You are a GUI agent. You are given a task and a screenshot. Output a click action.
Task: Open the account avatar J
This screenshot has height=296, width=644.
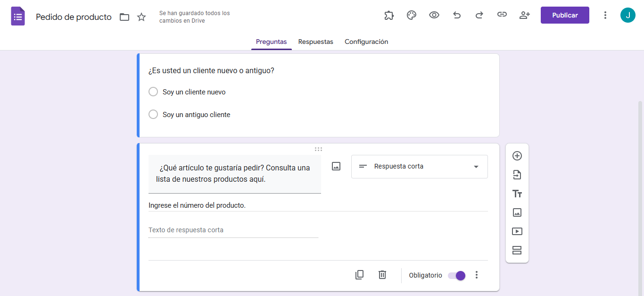628,15
